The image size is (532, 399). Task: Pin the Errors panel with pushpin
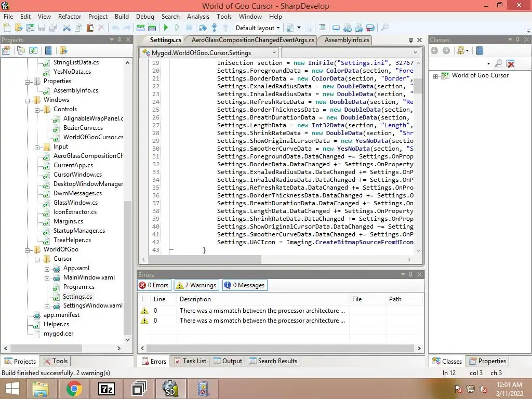point(411,274)
